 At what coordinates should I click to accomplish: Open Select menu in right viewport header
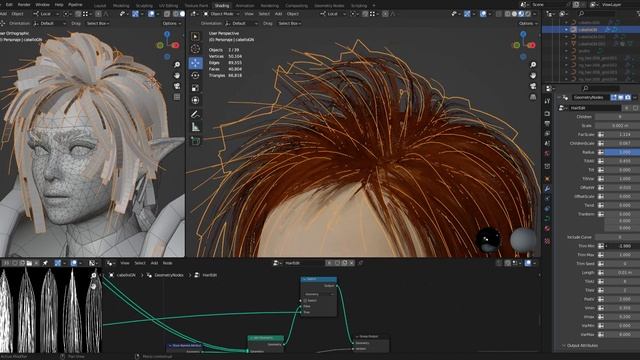[264, 14]
